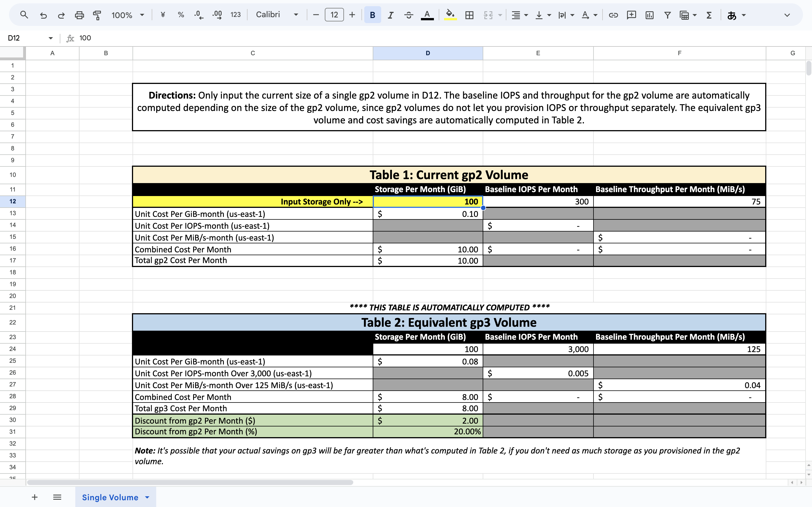This screenshot has width=812, height=507.
Task: Add a new sheet with plus button
Action: click(x=35, y=497)
